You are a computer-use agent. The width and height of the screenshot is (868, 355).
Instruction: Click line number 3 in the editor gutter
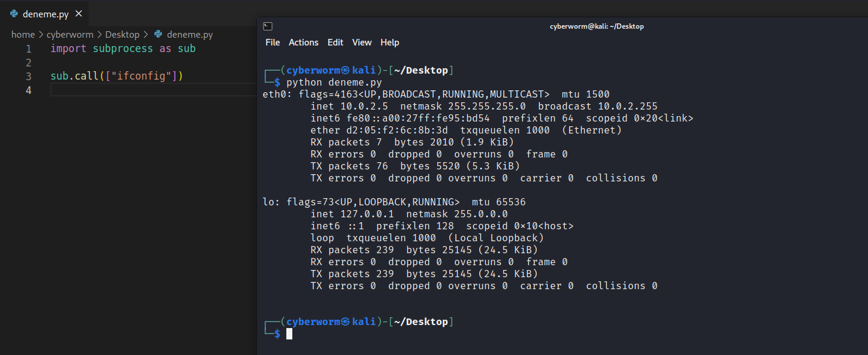point(29,77)
